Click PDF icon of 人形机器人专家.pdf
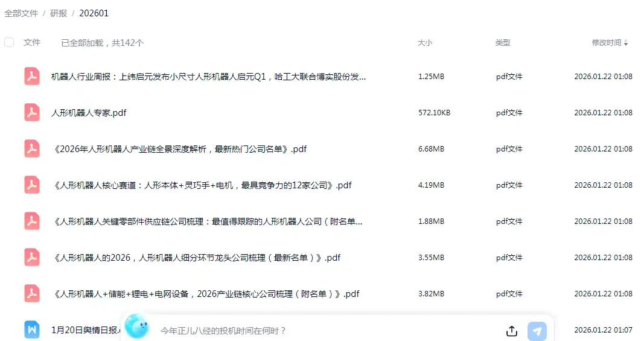The image size is (644, 341). (32, 112)
